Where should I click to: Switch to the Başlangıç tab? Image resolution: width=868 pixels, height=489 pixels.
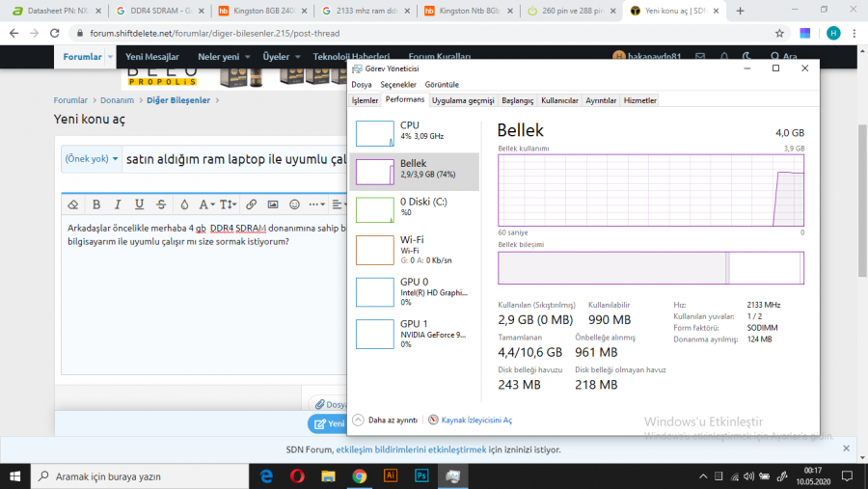518,101
